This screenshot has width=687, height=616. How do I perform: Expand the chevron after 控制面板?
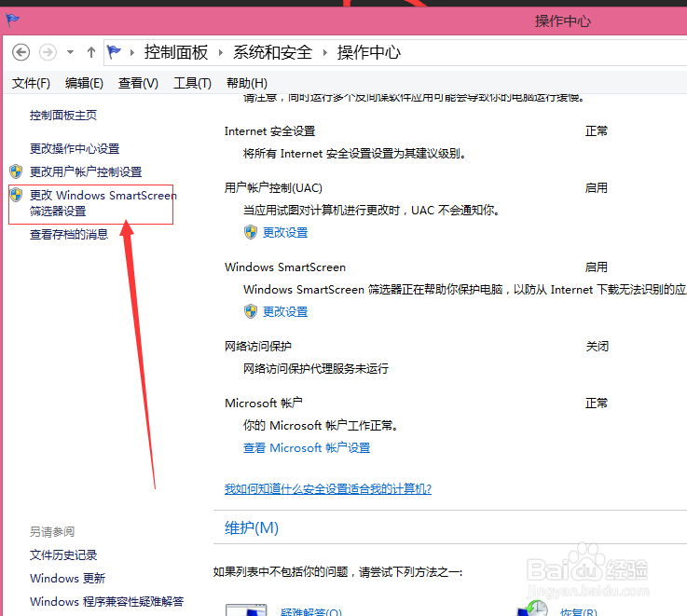(x=220, y=52)
